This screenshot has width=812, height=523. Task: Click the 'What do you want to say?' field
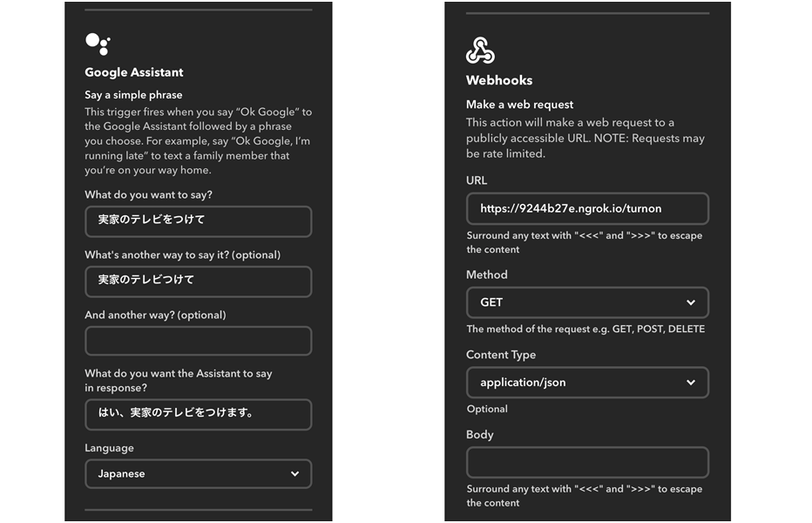click(199, 221)
